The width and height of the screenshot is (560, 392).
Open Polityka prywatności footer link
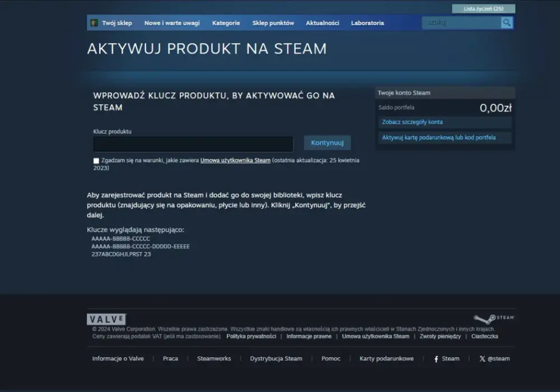(251, 337)
